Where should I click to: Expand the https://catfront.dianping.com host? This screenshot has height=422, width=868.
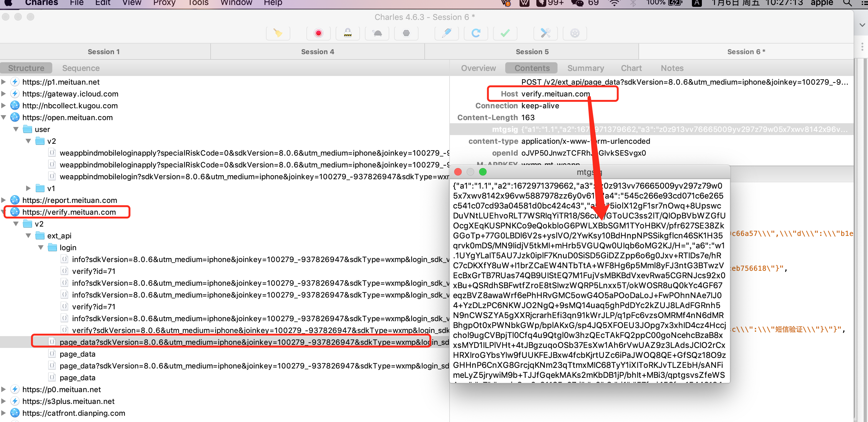[x=4, y=413]
